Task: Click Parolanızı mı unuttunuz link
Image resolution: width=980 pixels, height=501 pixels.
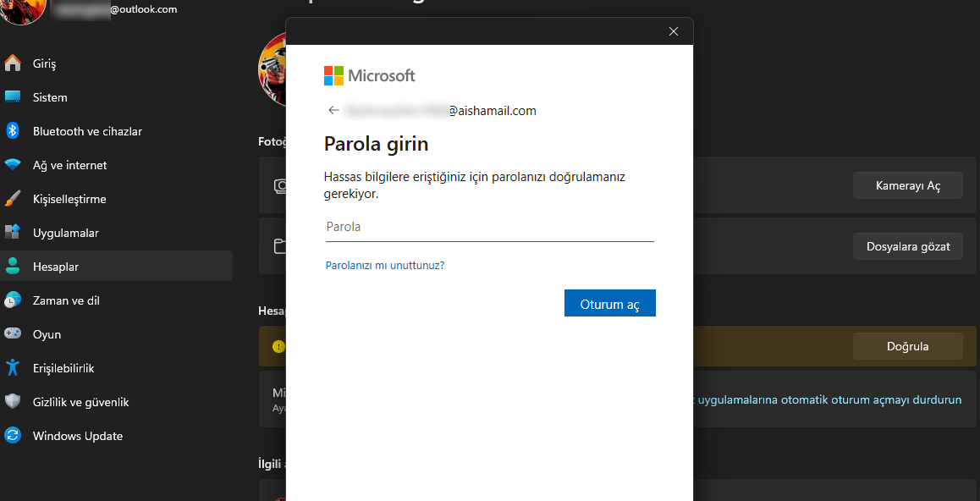Action: click(x=385, y=265)
